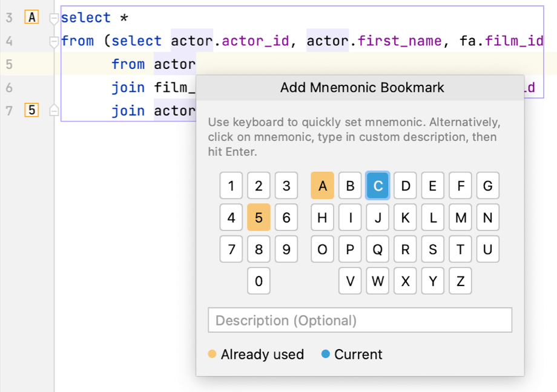Assign mnemonic digit 1 to the bookmark

click(x=231, y=186)
